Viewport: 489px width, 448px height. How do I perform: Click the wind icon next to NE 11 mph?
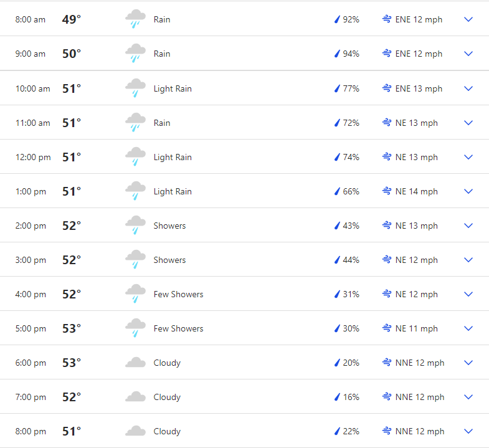coord(387,328)
